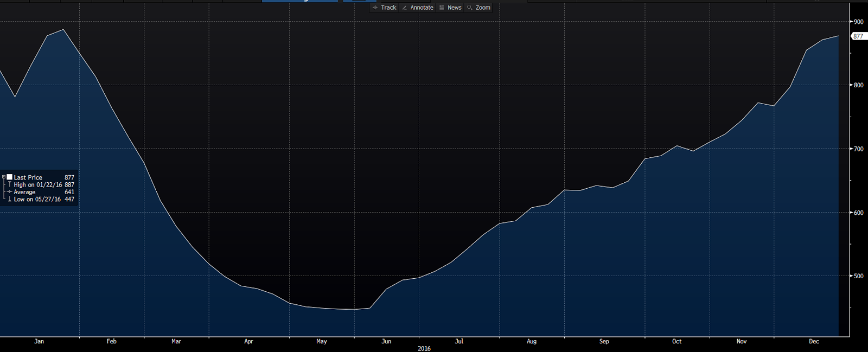Click the Feb month label

tap(112, 341)
